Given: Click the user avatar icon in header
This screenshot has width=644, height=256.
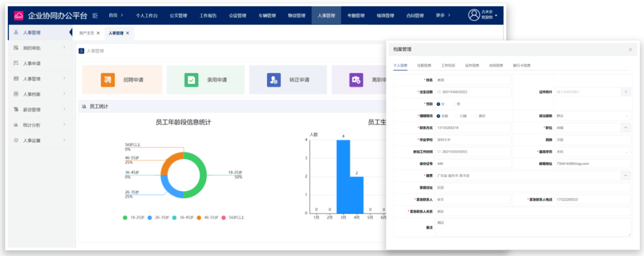Looking at the screenshot, I should [473, 15].
